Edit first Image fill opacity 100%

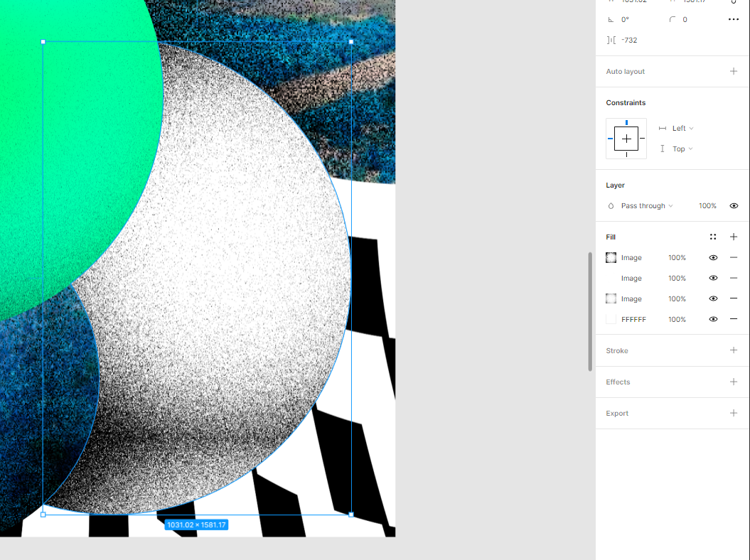(677, 258)
